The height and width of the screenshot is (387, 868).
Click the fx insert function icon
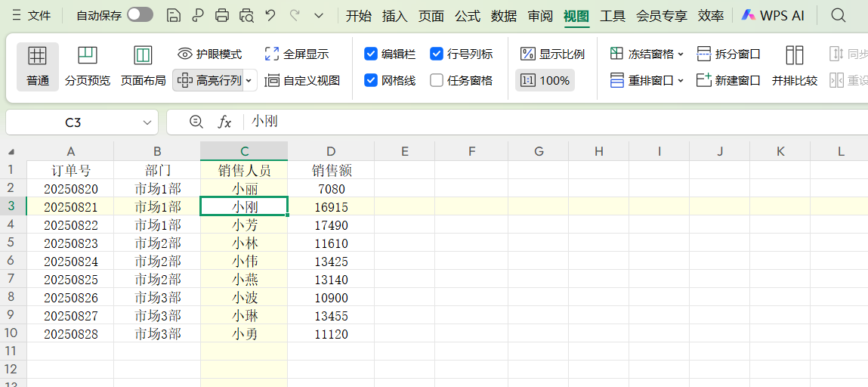224,122
